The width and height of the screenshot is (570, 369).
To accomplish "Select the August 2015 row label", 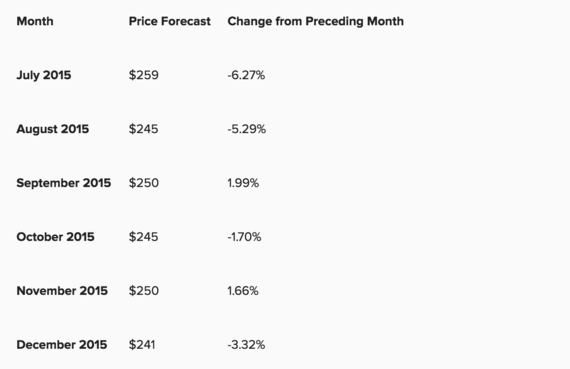I will pos(53,129).
